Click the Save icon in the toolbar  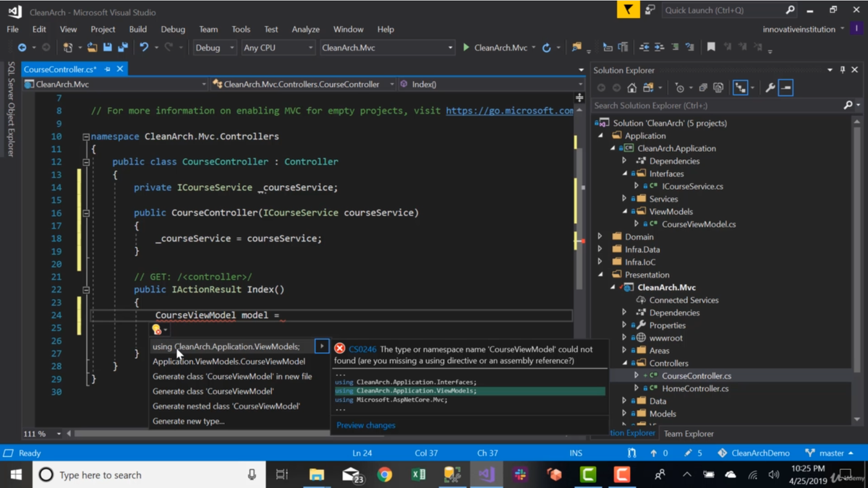(x=107, y=48)
